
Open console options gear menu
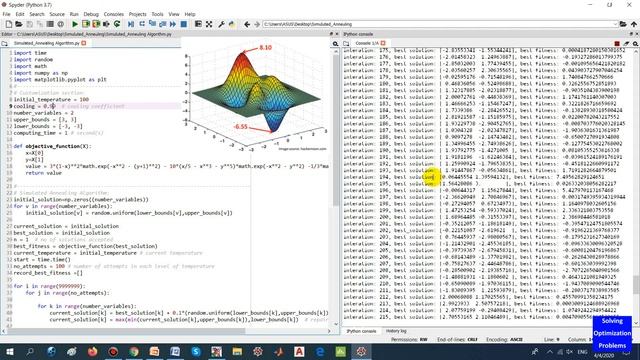tap(636, 43)
